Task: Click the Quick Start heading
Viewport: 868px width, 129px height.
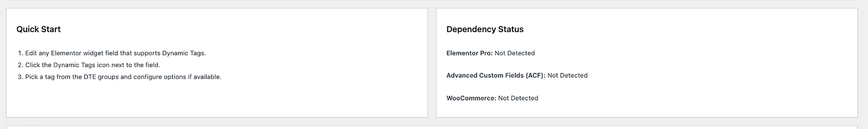Action: [38, 29]
